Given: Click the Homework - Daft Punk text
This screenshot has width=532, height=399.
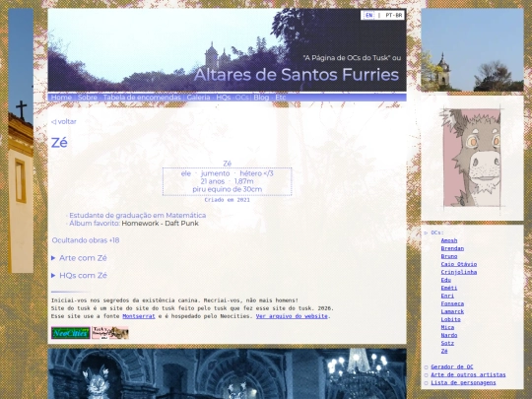Looking at the screenshot, I should click(x=160, y=224).
